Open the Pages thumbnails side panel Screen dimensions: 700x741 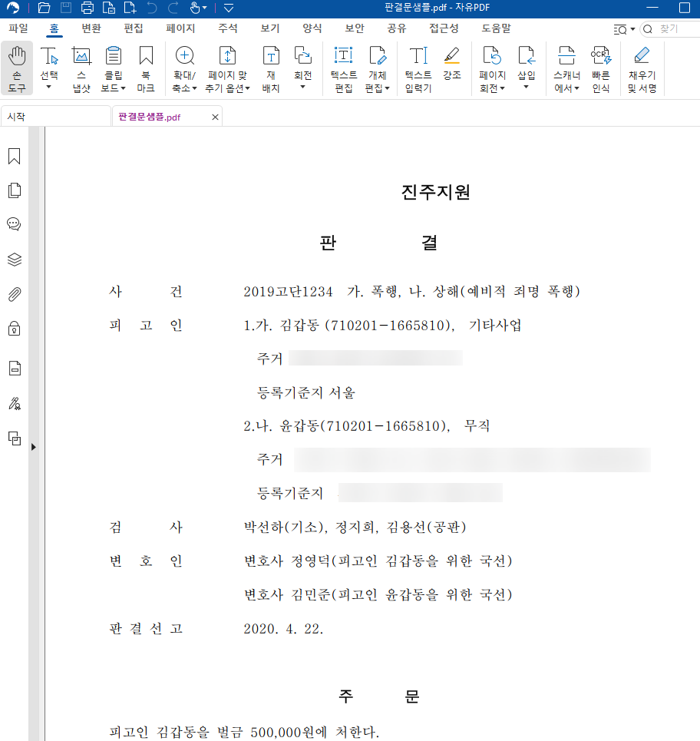pyautogui.click(x=14, y=190)
